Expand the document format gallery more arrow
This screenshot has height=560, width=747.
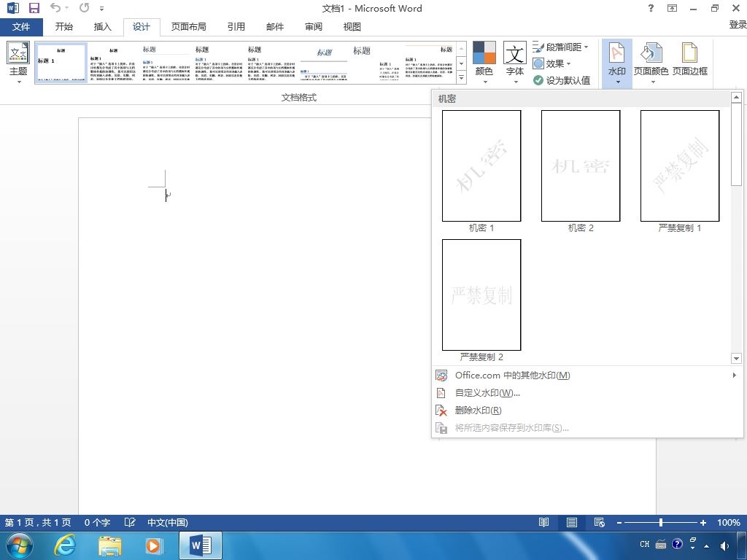pyautogui.click(x=461, y=77)
